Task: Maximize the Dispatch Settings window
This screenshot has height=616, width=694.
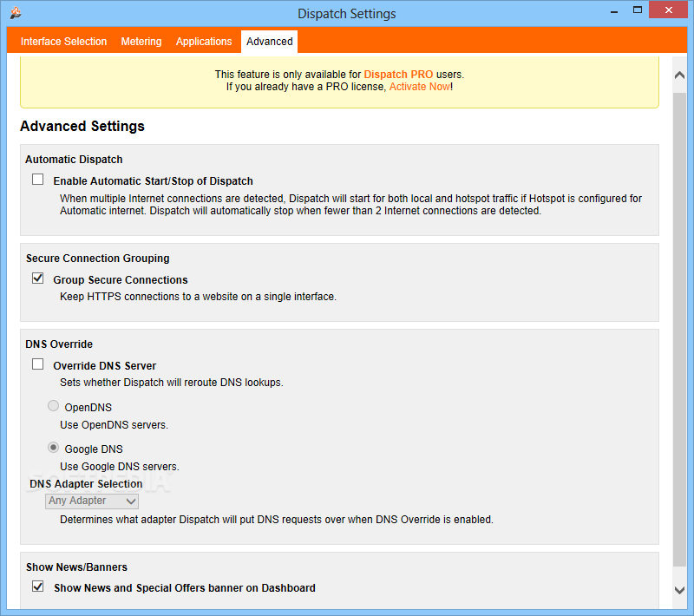Action: tap(638, 10)
